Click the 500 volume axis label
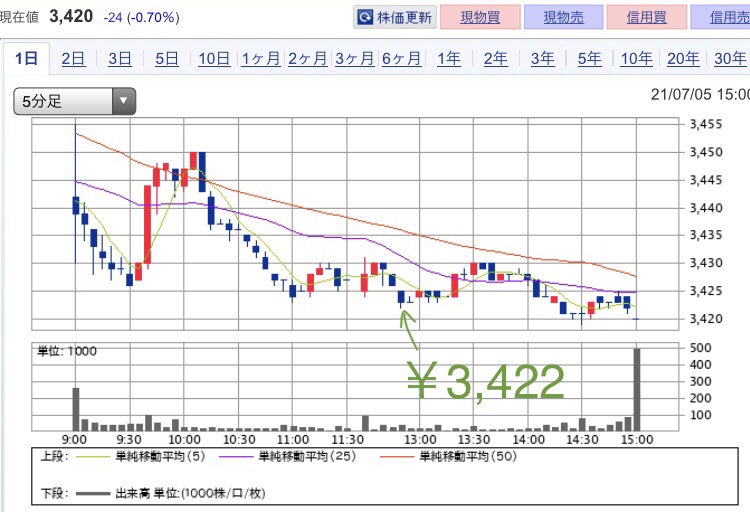 tap(701, 348)
